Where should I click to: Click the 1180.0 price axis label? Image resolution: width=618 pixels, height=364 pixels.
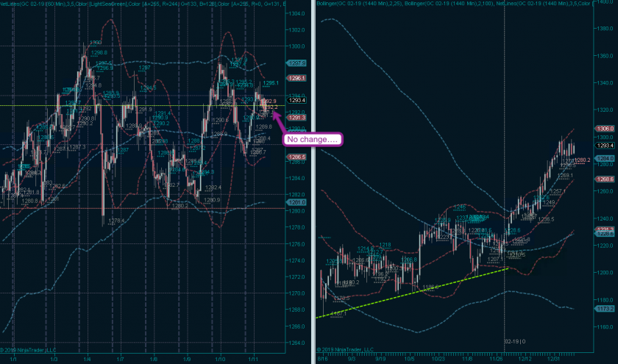tap(605, 300)
